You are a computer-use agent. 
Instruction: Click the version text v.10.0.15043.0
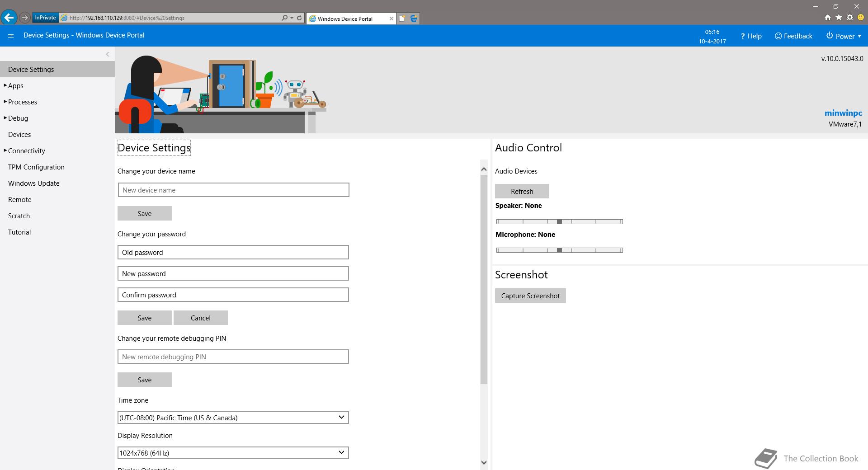click(842, 59)
